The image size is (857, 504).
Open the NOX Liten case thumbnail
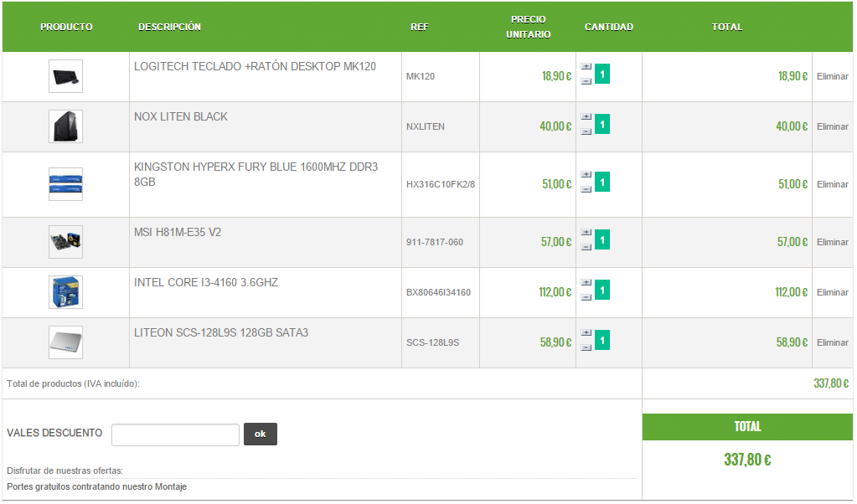tap(65, 126)
